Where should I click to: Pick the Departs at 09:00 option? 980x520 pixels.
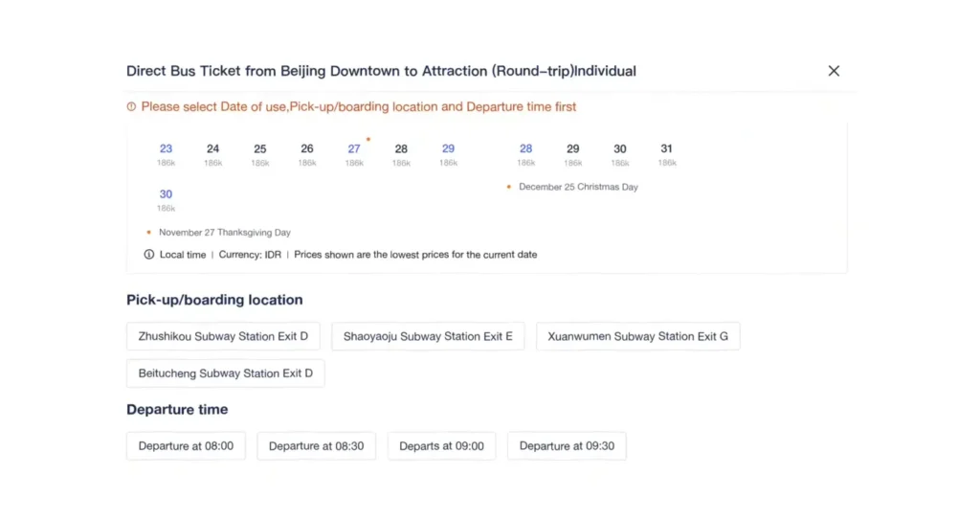tap(441, 446)
